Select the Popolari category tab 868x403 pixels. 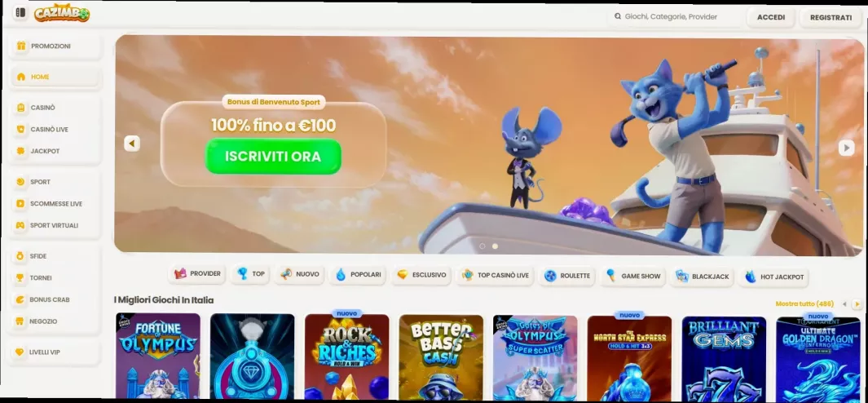click(x=358, y=274)
